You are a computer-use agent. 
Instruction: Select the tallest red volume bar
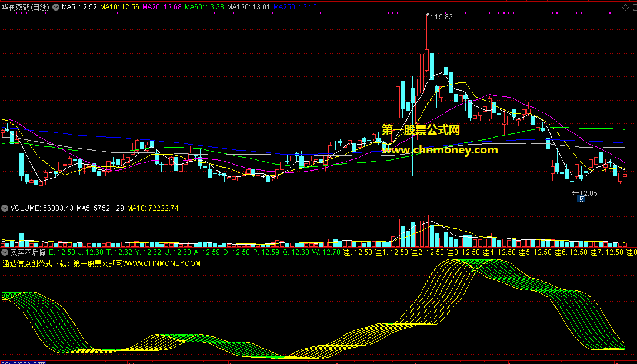coord(426,231)
